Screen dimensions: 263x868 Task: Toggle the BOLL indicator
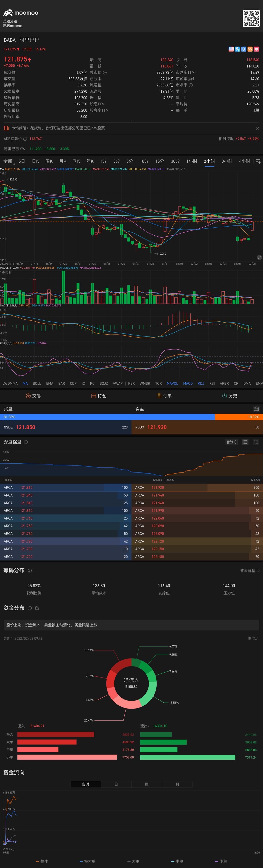(37, 383)
